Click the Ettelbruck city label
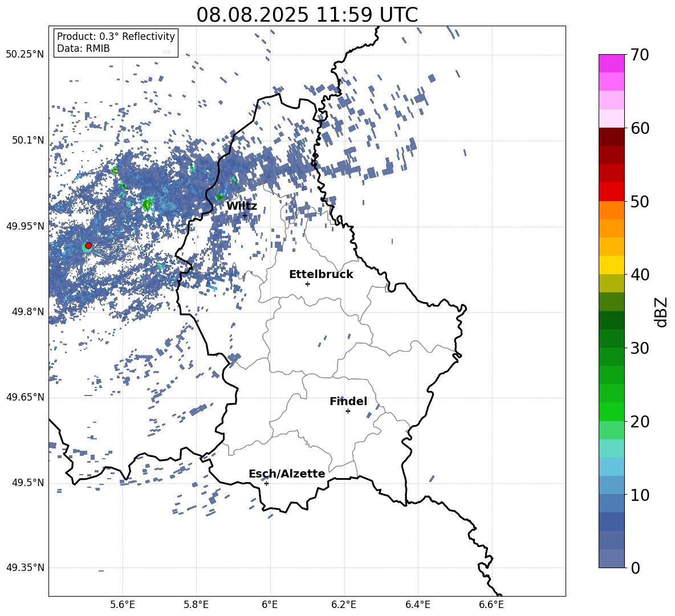675x616 pixels. coord(321,275)
